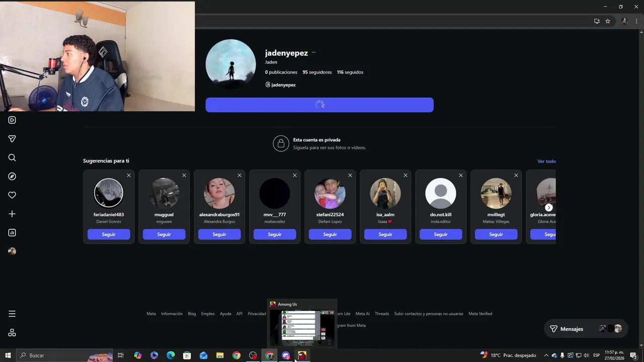Show hidden system tray icons chevron

pyautogui.click(x=546, y=355)
